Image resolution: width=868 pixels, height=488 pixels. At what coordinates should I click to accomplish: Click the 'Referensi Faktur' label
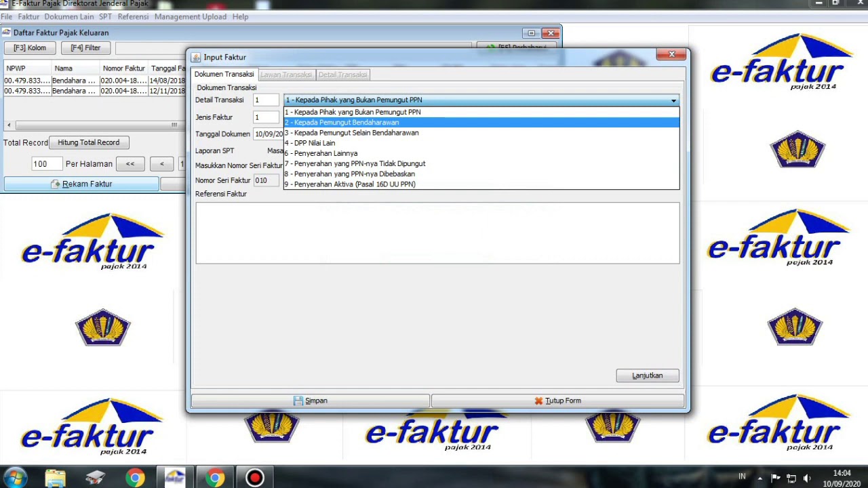[x=221, y=194]
